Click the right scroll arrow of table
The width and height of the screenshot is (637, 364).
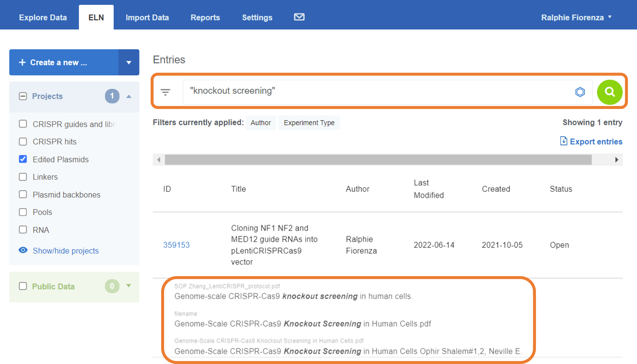[x=617, y=160]
